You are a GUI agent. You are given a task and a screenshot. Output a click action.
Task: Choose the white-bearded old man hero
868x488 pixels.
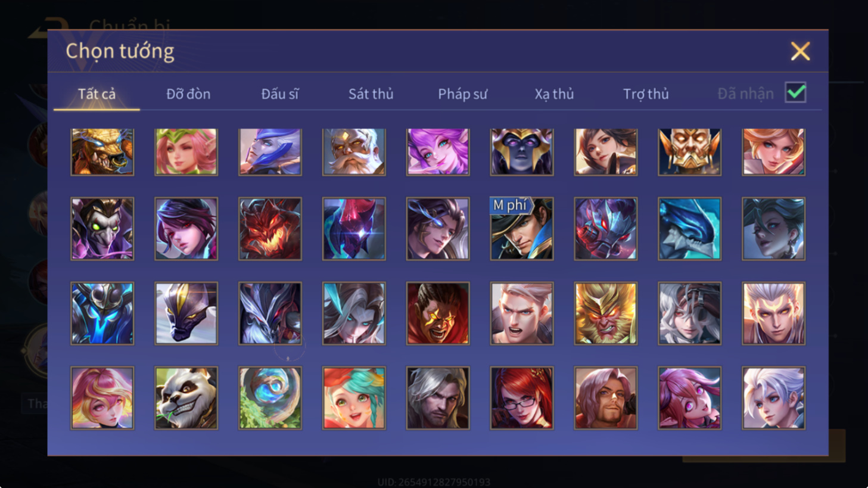click(x=354, y=152)
